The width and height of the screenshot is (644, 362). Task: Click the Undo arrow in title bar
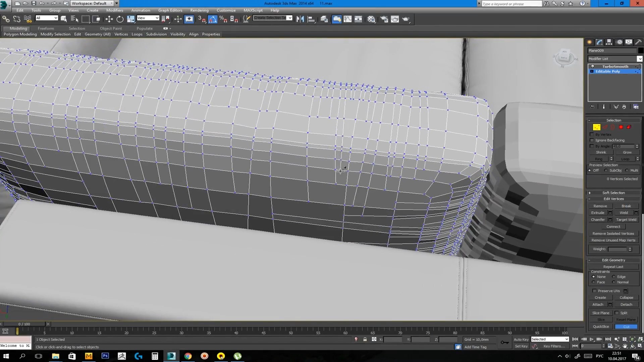coord(42,3)
